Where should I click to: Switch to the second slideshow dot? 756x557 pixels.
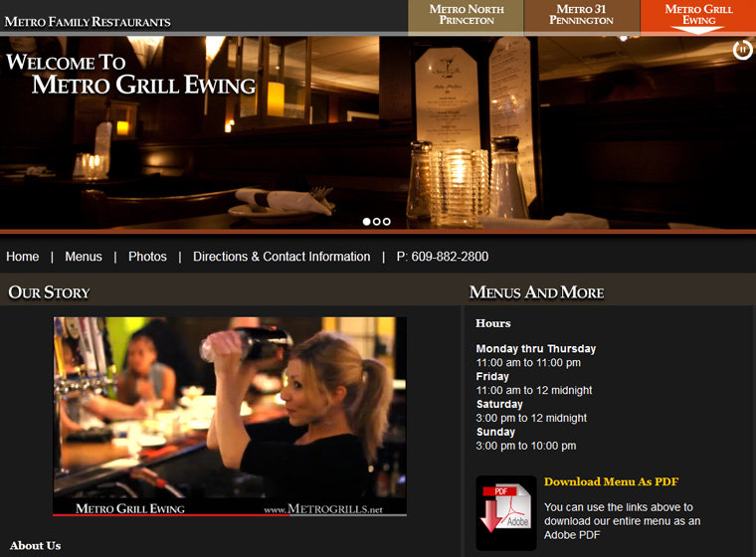[377, 222]
